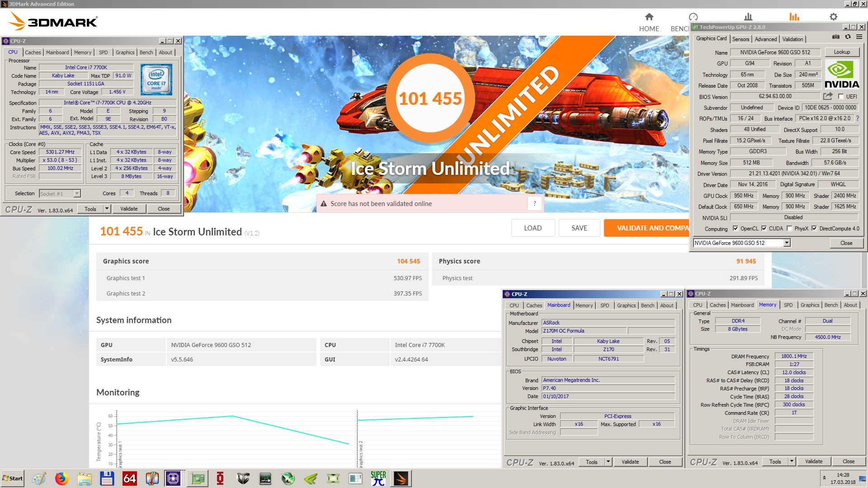The height and width of the screenshot is (488, 868).
Task: Open the Socket #1 selection dropdown
Action: (77, 193)
